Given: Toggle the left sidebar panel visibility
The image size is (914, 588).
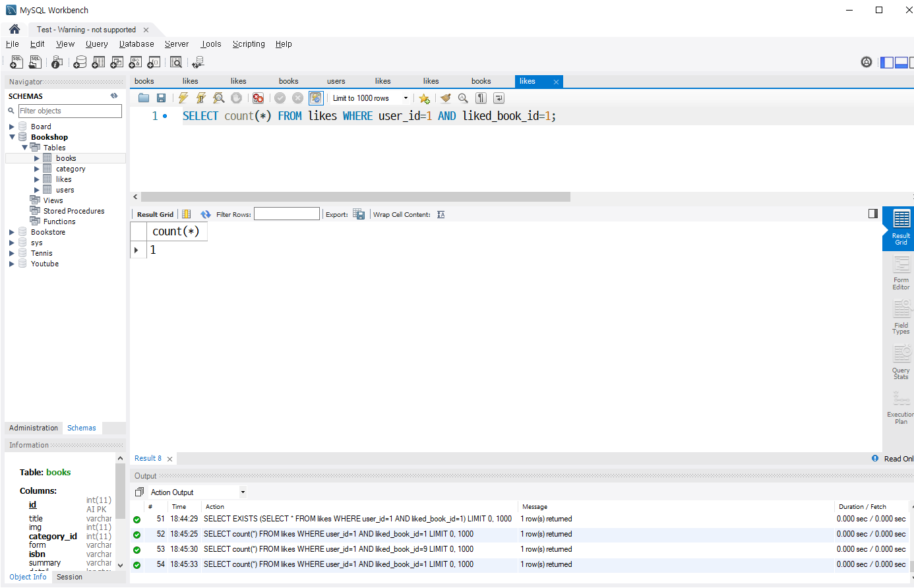Looking at the screenshot, I should [888, 63].
